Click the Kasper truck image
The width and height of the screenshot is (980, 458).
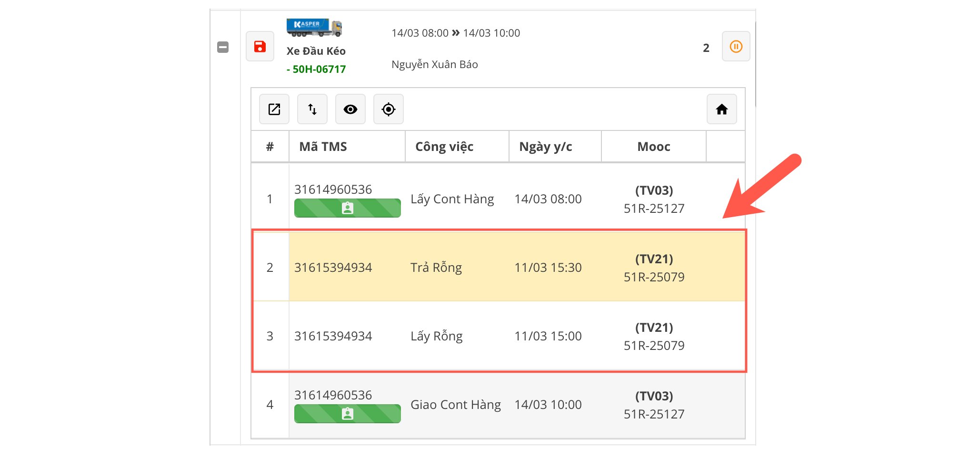[x=314, y=28]
